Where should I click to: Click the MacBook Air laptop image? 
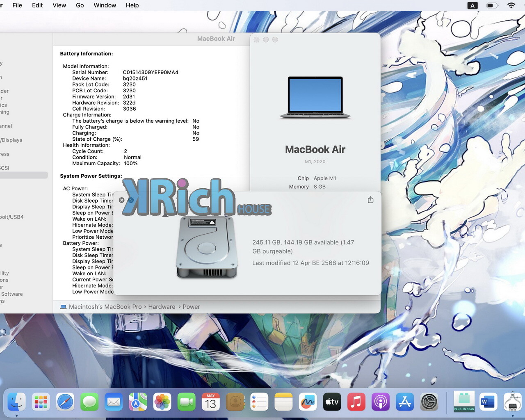pyautogui.click(x=315, y=98)
